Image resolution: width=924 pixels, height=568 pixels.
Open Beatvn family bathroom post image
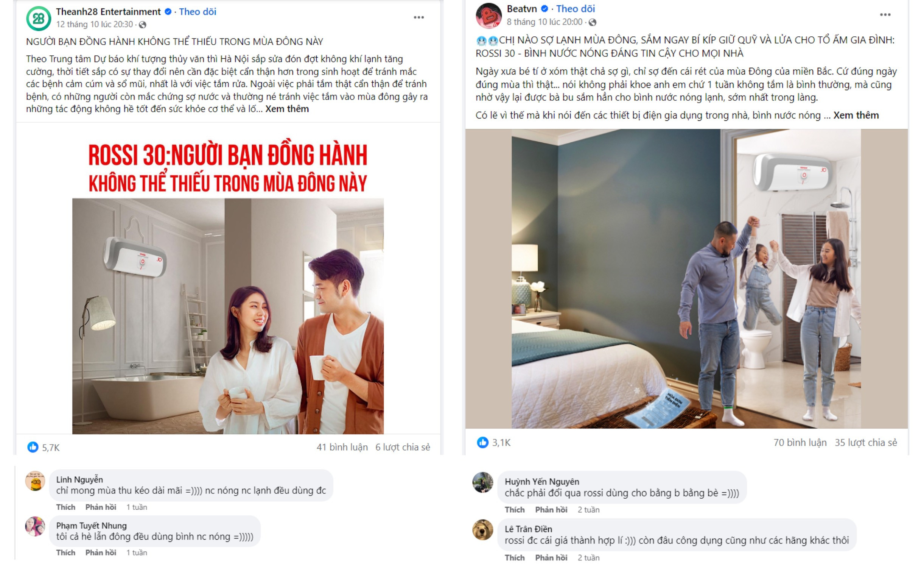pos(686,279)
